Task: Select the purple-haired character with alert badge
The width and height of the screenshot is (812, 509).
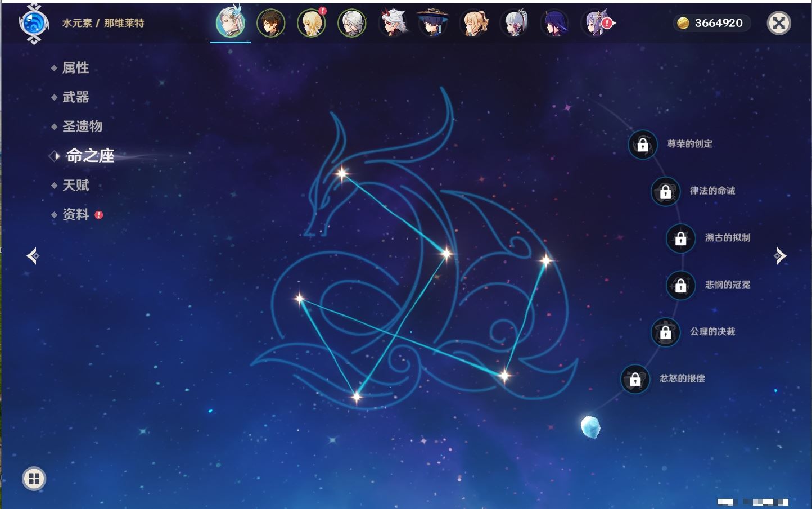Action: (596, 24)
